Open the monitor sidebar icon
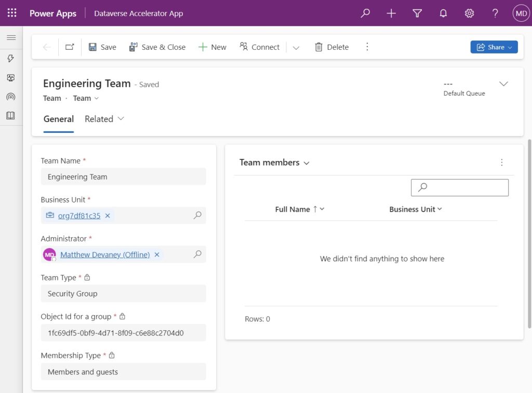 [11, 78]
